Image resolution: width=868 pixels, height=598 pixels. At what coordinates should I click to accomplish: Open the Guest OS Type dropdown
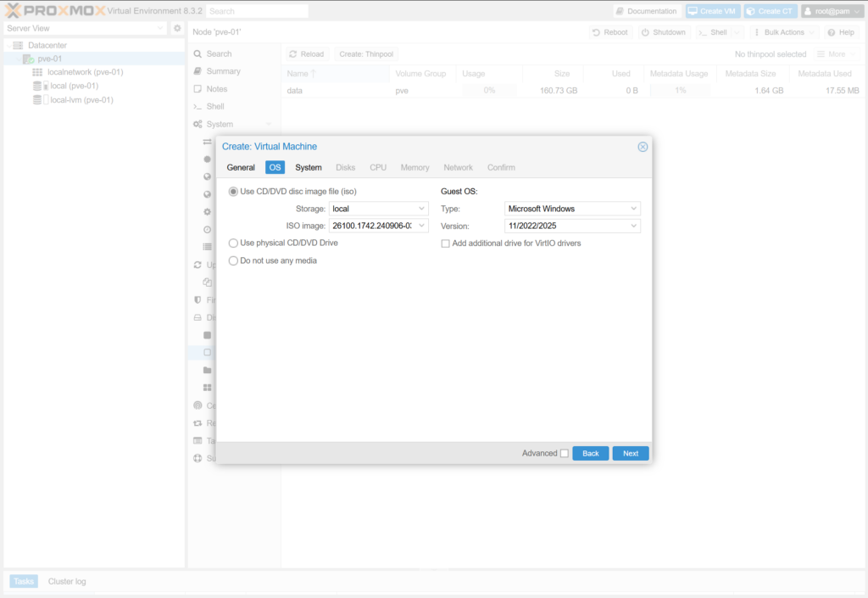tap(633, 209)
